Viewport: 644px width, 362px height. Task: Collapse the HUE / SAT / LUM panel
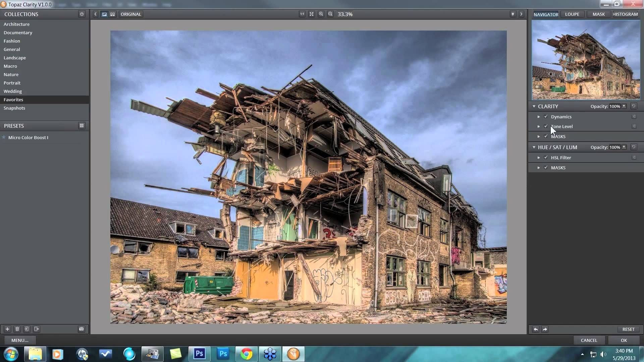534,147
